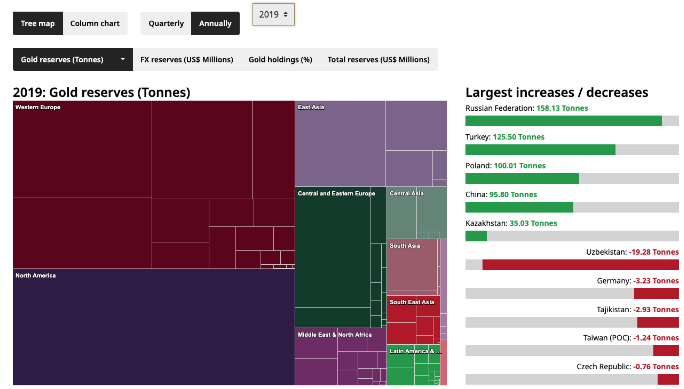This screenshot has width=684, height=389.
Task: Click the Latin America treemap label
Action: pos(415,351)
